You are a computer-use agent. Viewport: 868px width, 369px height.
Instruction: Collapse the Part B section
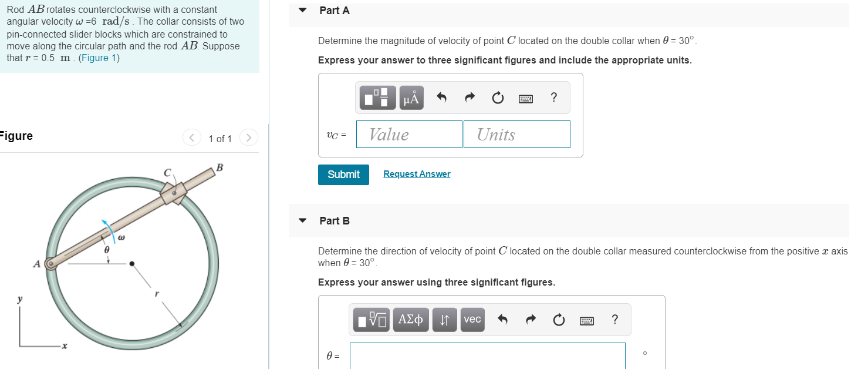[302, 220]
